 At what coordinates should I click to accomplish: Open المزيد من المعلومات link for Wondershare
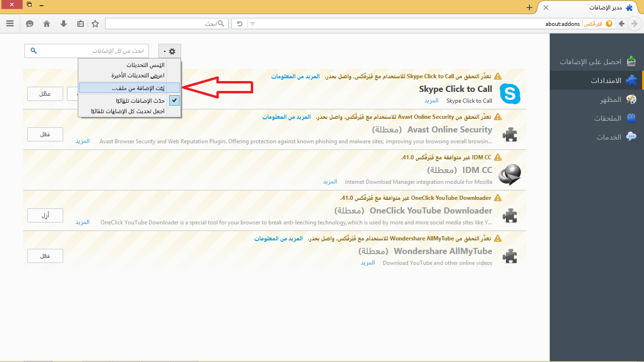[278, 239]
